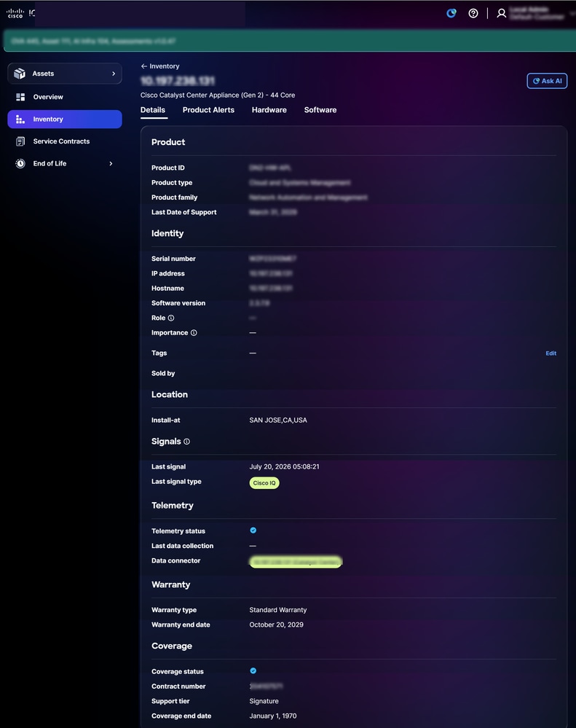
Task: Click the Role info icon
Action: [x=171, y=318]
